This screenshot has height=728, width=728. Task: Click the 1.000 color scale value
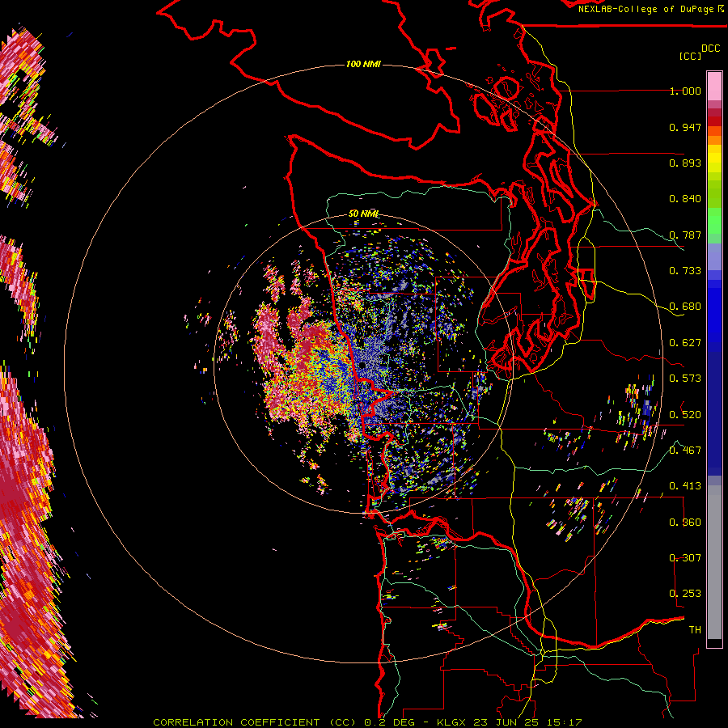pyautogui.click(x=685, y=91)
